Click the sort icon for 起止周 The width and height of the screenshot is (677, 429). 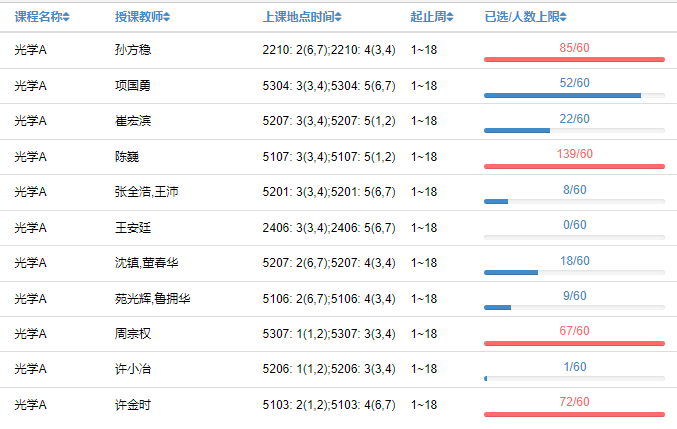(449, 17)
